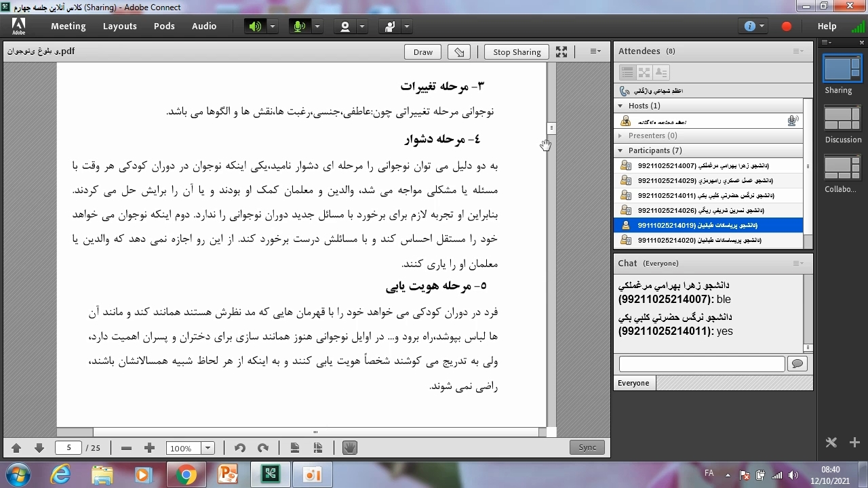Start the webcam from the toolbar
This screenshot has width=868, height=488.
(345, 26)
